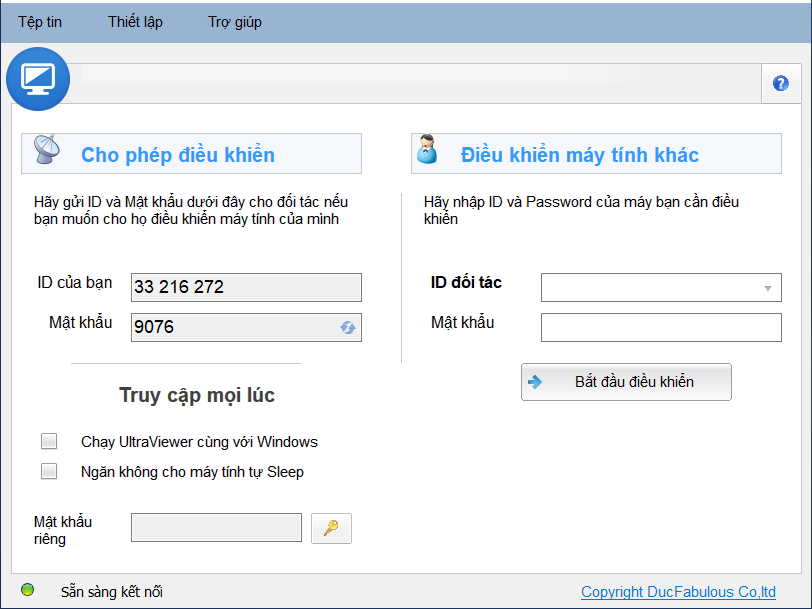Select the ID của bạn field showing 33 216 272
The height and width of the screenshot is (609, 812).
point(246,287)
